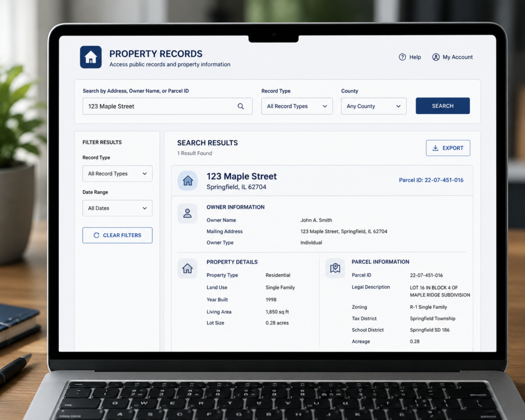Click Springfield, IL 62704 under result title
Image resolution: width=525 pixels, height=420 pixels.
click(x=236, y=187)
